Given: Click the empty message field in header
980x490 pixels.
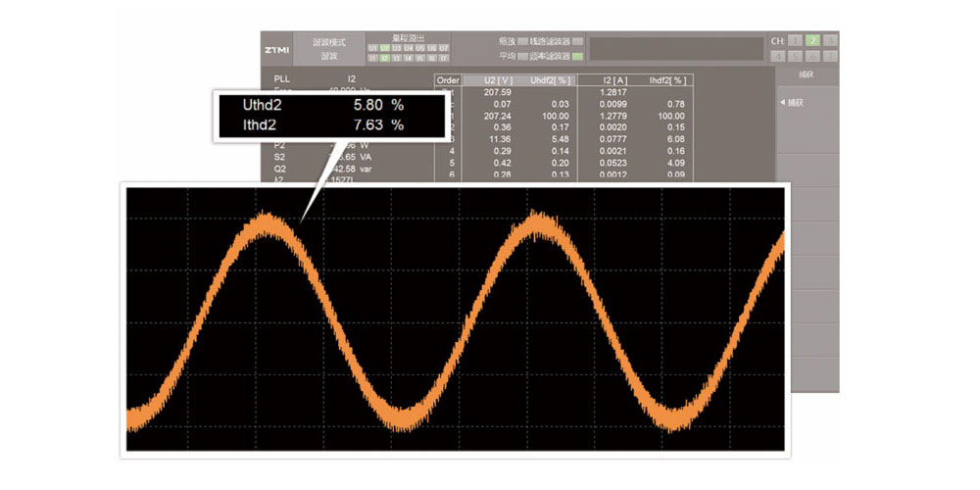Looking at the screenshot, I should click(x=676, y=49).
